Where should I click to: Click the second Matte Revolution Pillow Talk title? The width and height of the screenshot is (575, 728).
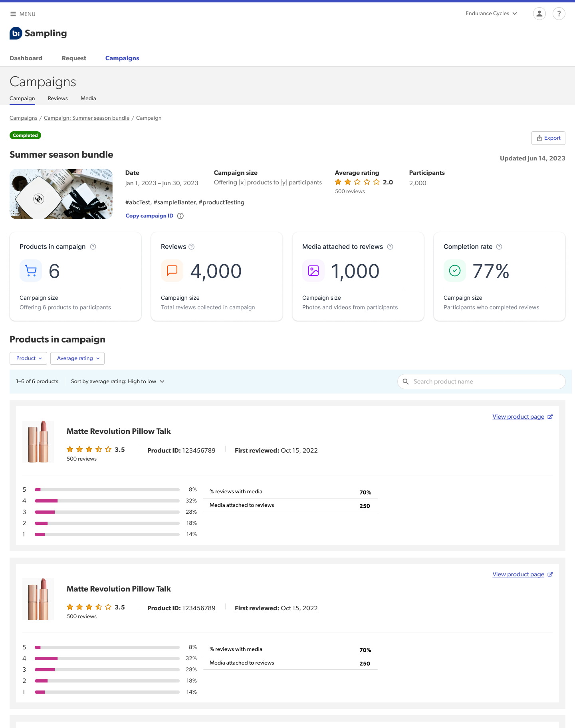pyautogui.click(x=119, y=589)
